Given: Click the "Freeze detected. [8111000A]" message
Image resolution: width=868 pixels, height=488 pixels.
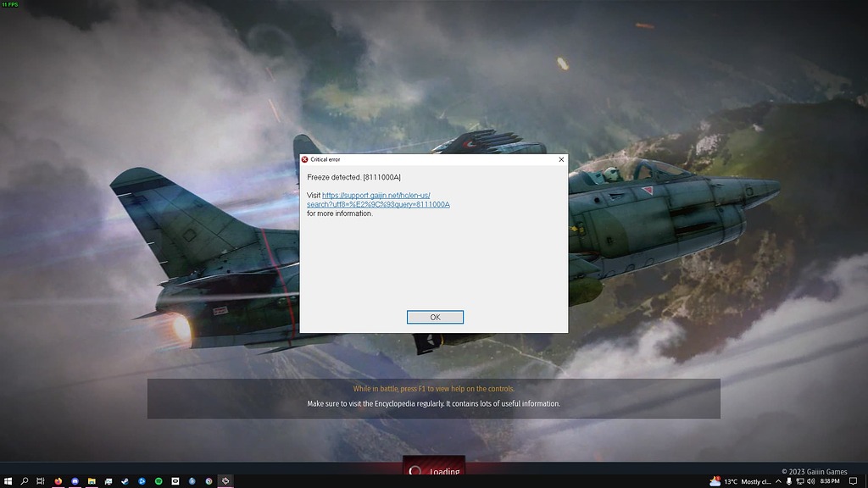Looking at the screenshot, I should pyautogui.click(x=353, y=177).
